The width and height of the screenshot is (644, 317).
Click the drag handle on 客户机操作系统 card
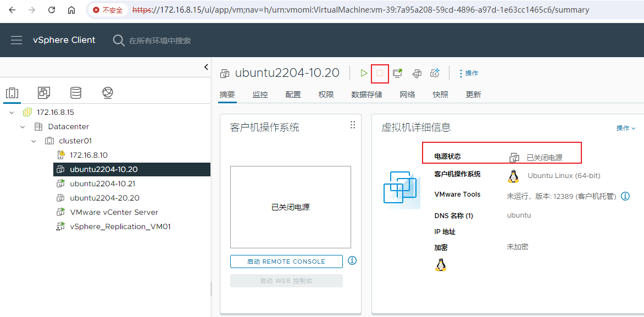[352, 125]
